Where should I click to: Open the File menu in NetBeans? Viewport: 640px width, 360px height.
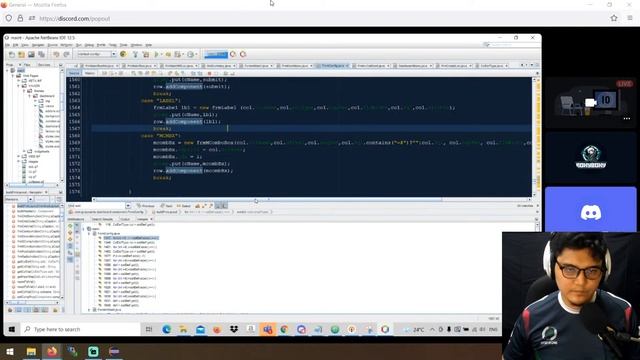(x=7, y=45)
